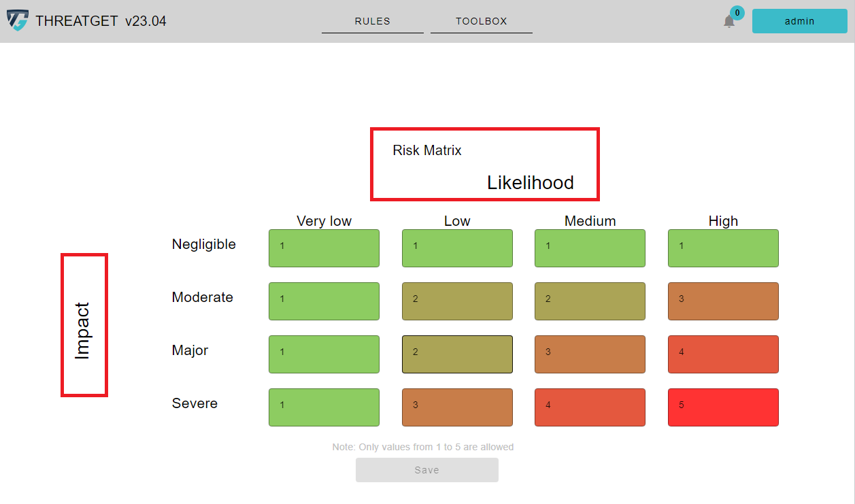Select the Major and Low cell valued 2

point(457,354)
